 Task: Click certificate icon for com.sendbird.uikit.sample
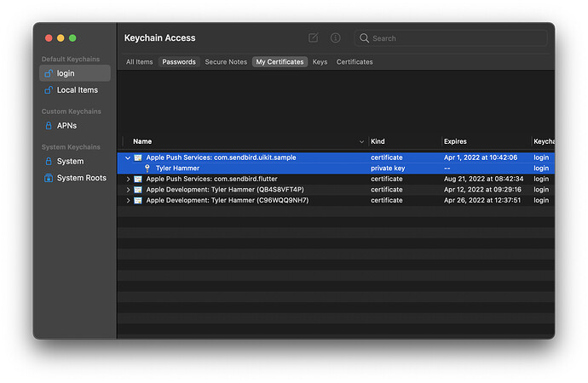138,157
